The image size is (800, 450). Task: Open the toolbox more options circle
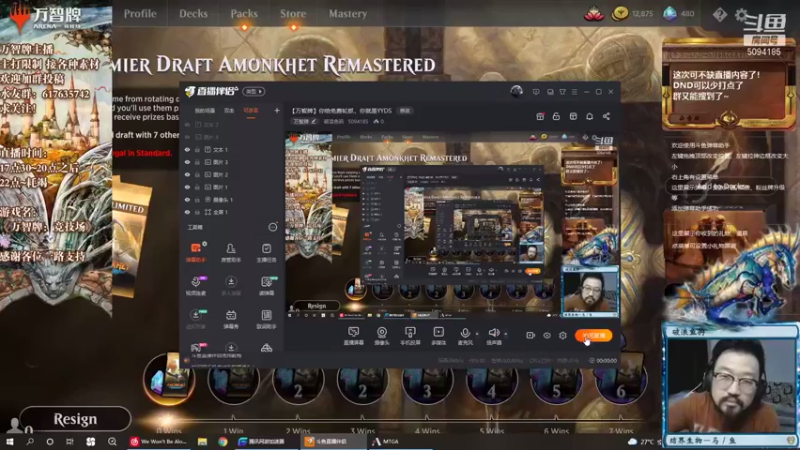(273, 227)
